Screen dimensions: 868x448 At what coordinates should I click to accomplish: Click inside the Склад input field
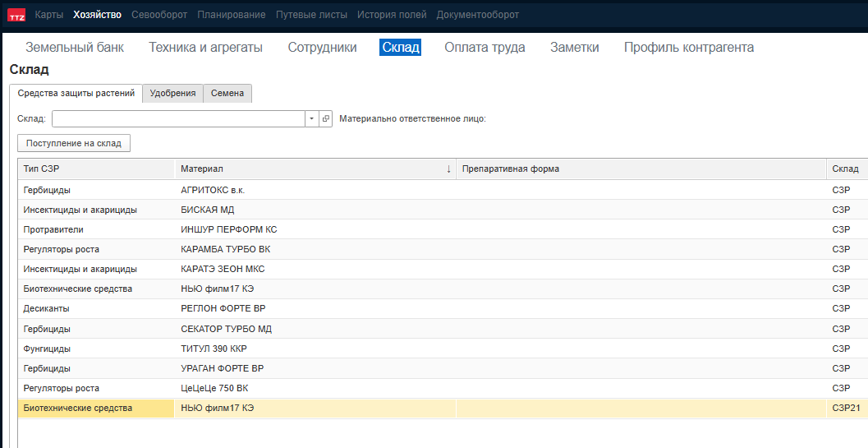click(x=178, y=119)
